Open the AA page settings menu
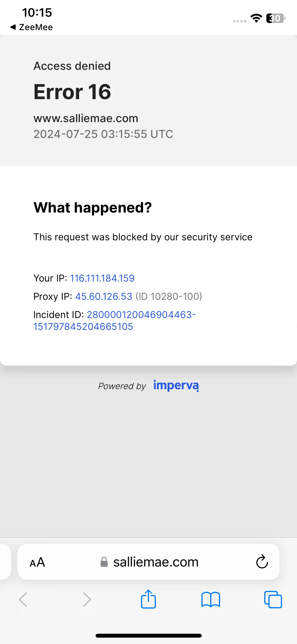The image size is (297, 644). coord(37,562)
